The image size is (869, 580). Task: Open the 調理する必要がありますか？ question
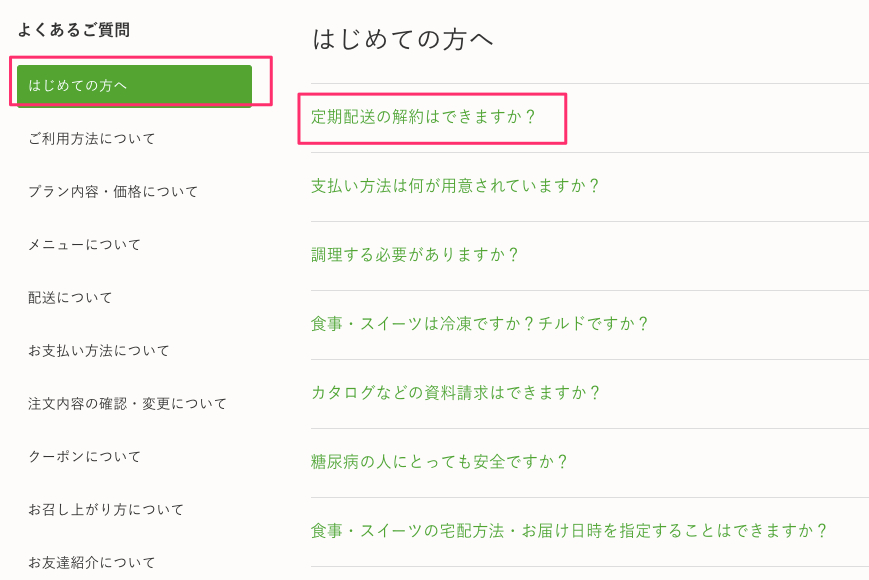pos(415,255)
